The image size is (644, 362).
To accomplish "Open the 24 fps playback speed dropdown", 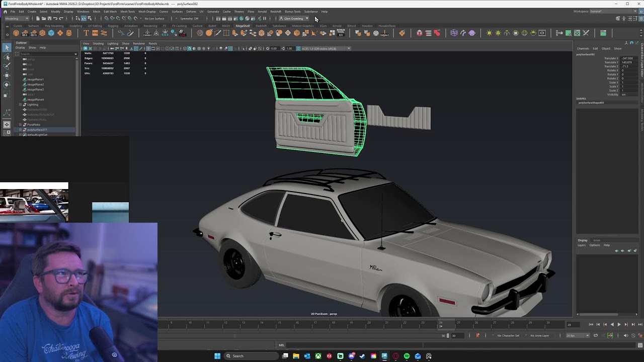I will click(x=578, y=335).
